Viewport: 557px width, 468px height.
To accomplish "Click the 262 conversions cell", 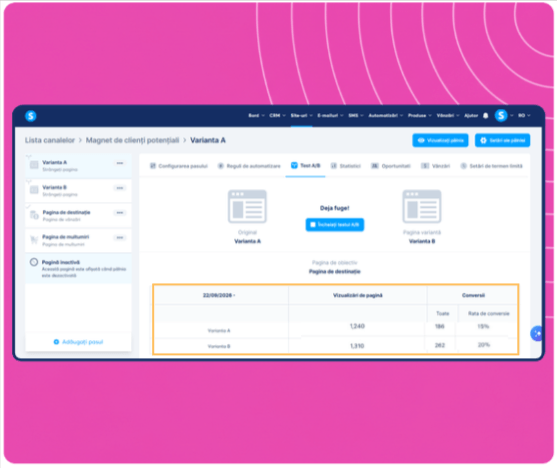I will 440,345.
